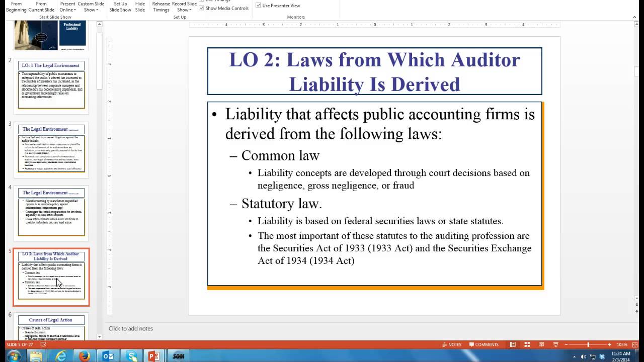Open the COMMENTS pane
The image size is (644, 362).
[x=484, y=344]
